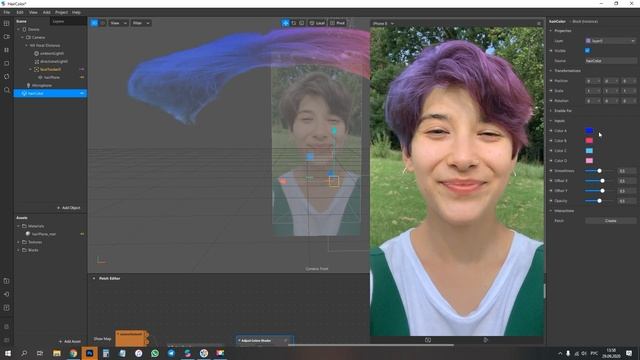Toggle visibility of hairPlane in Scene
640x360 pixels.
[x=82, y=77]
